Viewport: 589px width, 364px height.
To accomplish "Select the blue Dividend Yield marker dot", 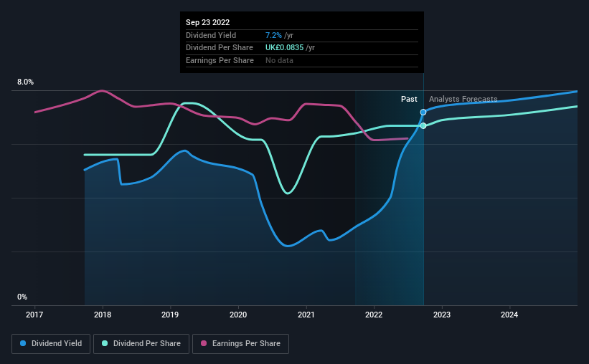I will [x=423, y=112].
